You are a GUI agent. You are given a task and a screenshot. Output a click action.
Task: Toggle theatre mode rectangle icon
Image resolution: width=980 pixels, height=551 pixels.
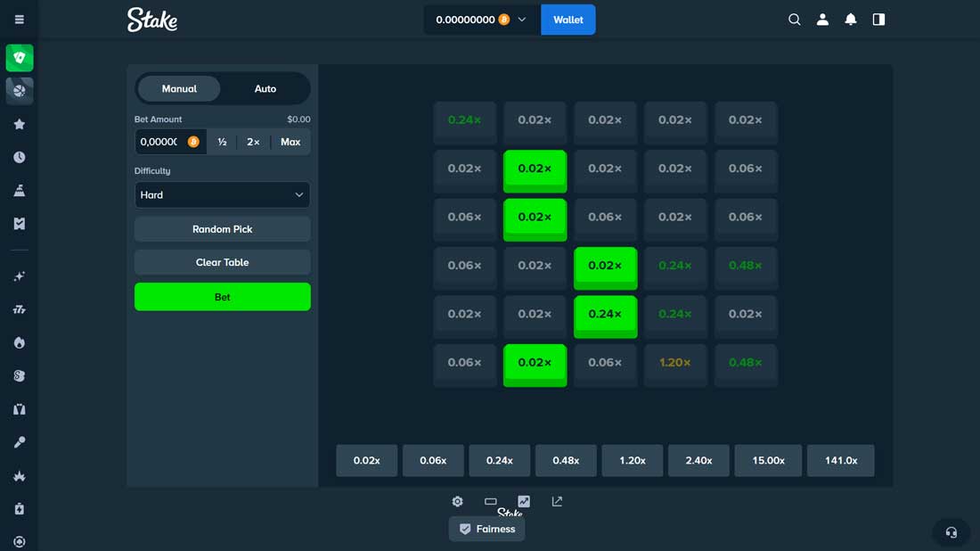(490, 502)
